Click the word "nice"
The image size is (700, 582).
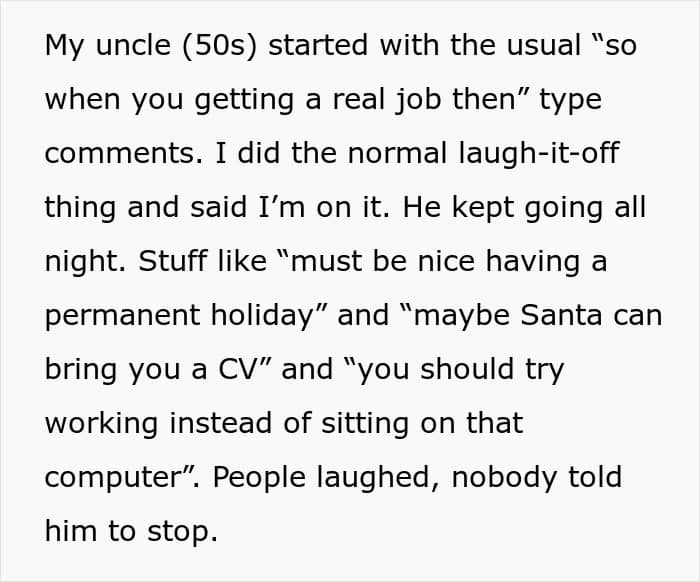click(453, 262)
